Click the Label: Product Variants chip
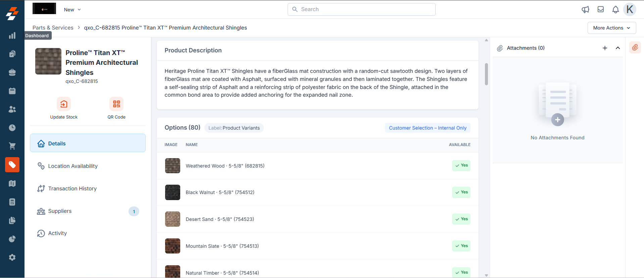 coord(234,128)
